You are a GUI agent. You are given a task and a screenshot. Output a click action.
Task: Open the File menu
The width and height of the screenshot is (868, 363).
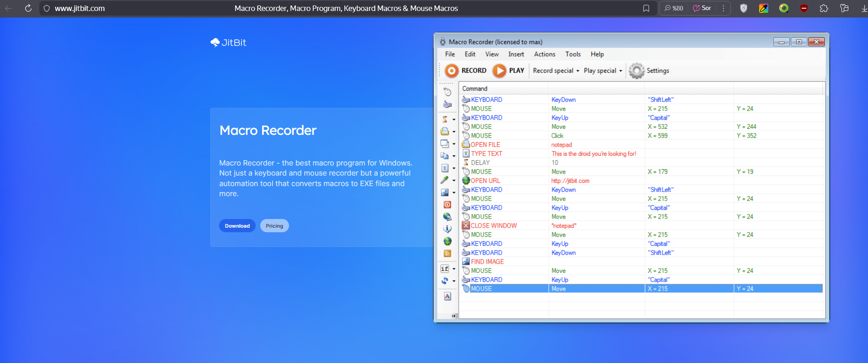450,54
